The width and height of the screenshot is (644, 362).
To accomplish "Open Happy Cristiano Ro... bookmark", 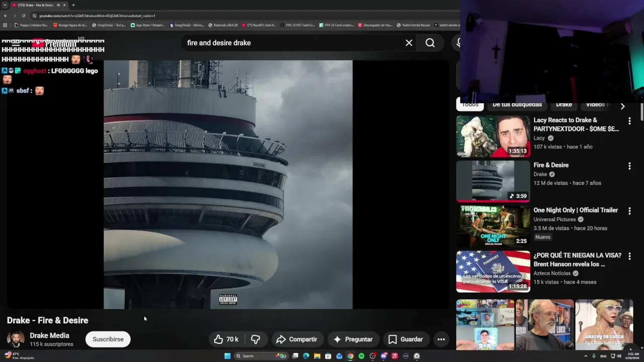I will [31, 25].
